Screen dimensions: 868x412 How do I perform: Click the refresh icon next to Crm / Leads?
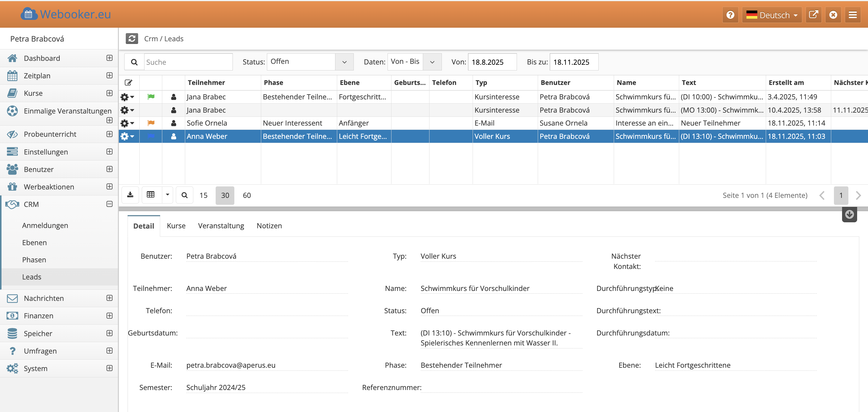pyautogui.click(x=132, y=39)
